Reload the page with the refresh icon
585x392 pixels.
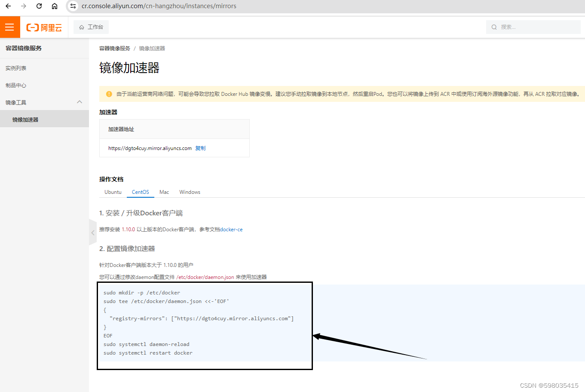click(39, 6)
